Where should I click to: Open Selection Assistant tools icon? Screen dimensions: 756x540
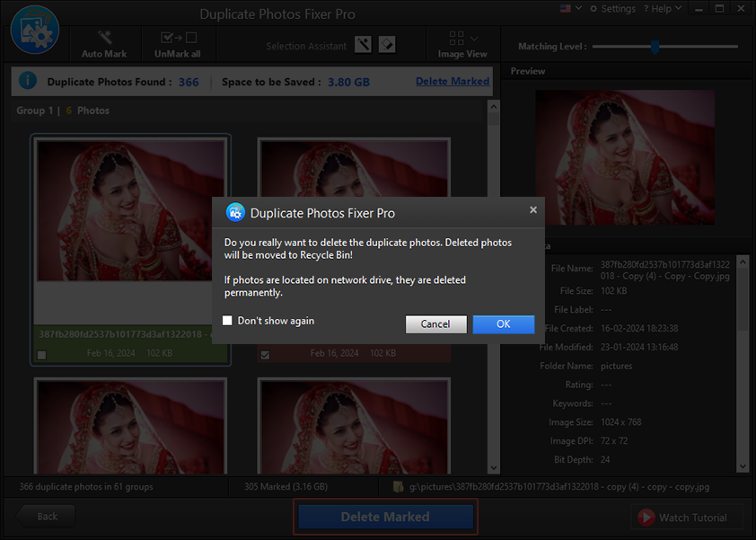[363, 45]
